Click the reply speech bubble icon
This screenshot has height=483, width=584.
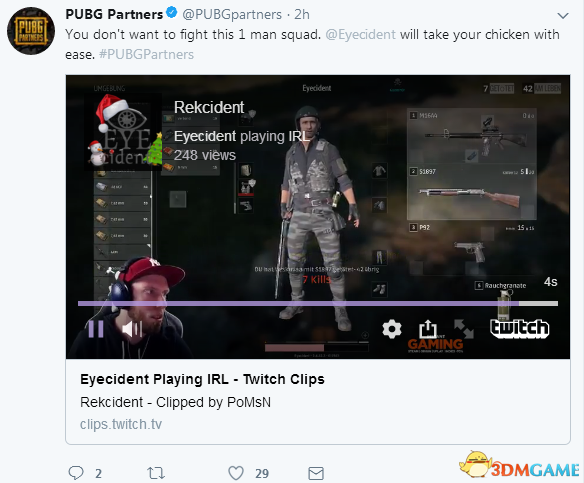point(76,473)
